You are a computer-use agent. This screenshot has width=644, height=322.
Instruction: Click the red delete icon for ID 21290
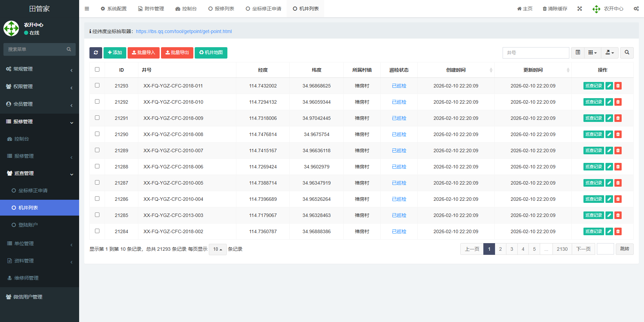(x=618, y=134)
